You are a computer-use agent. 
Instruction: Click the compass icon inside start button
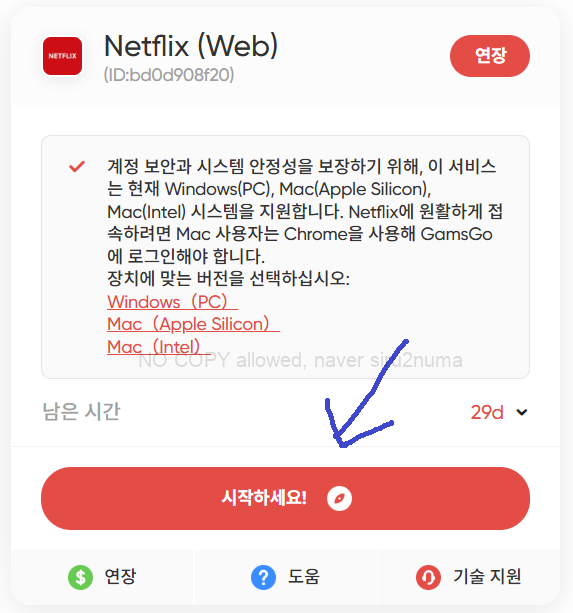click(339, 498)
